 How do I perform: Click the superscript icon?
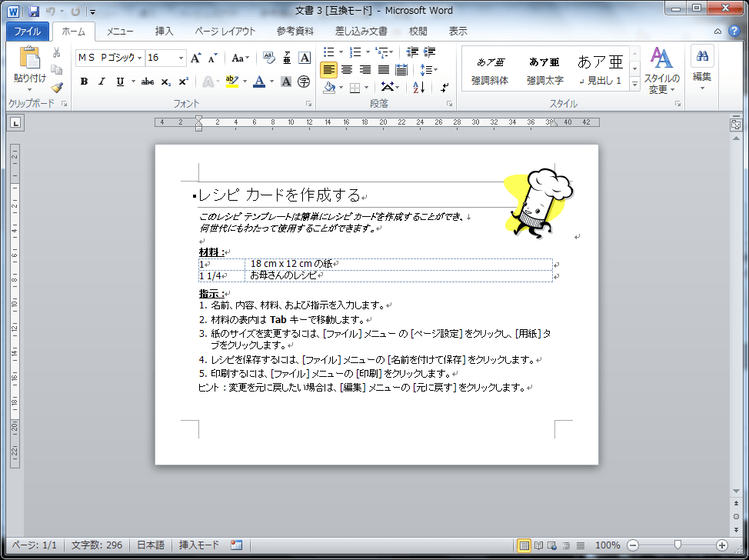tap(183, 82)
